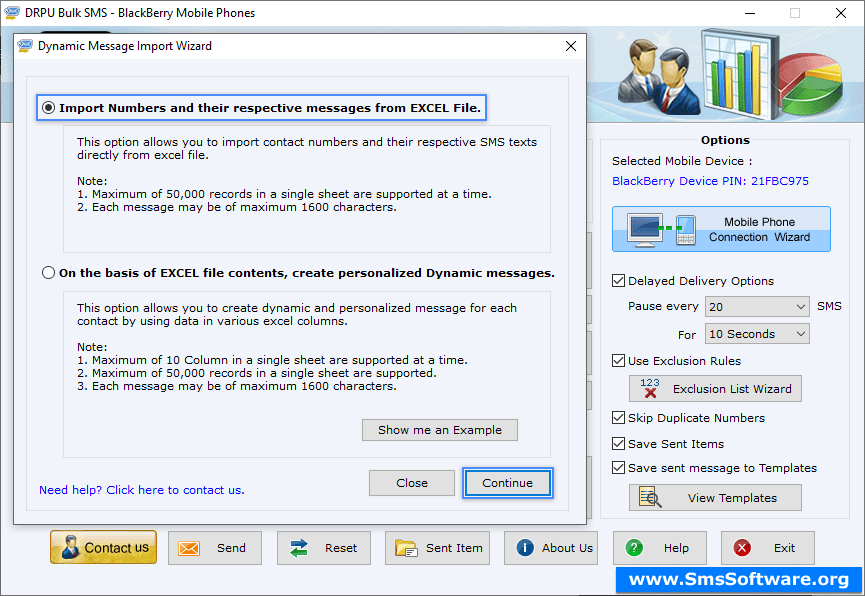865x596 pixels.
Task: Launch Mobile Phone Connection Wizard
Action: (721, 229)
